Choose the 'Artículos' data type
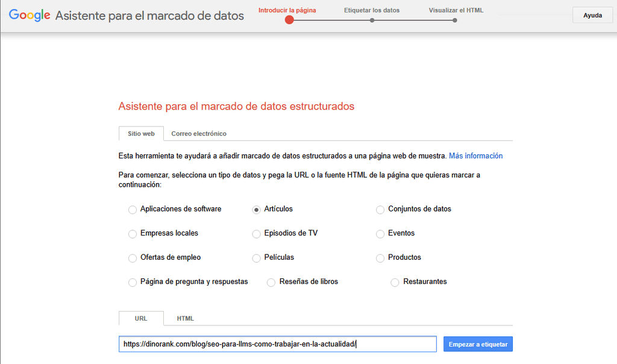The image size is (617, 364). (x=257, y=210)
